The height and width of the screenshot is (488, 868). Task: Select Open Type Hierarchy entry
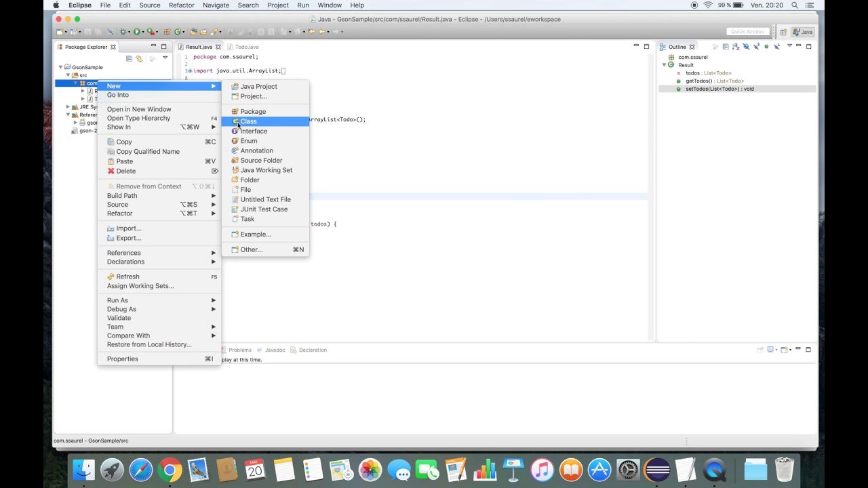click(x=159, y=118)
